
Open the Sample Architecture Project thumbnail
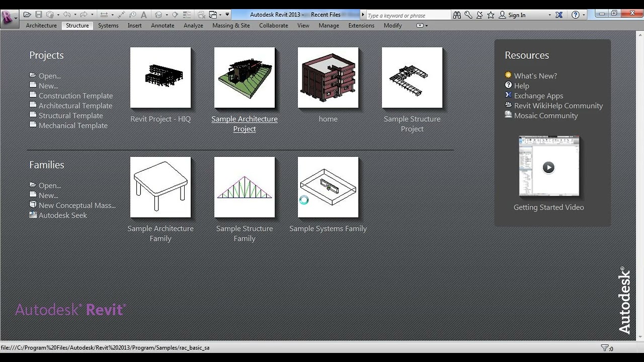coord(245,77)
